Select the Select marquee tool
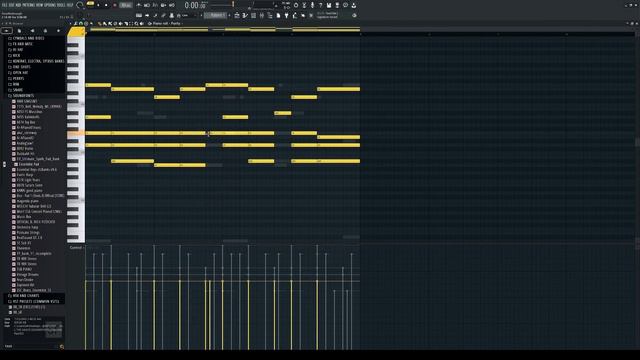Image resolution: width=640 pixels, height=360 pixels. pos(131,24)
